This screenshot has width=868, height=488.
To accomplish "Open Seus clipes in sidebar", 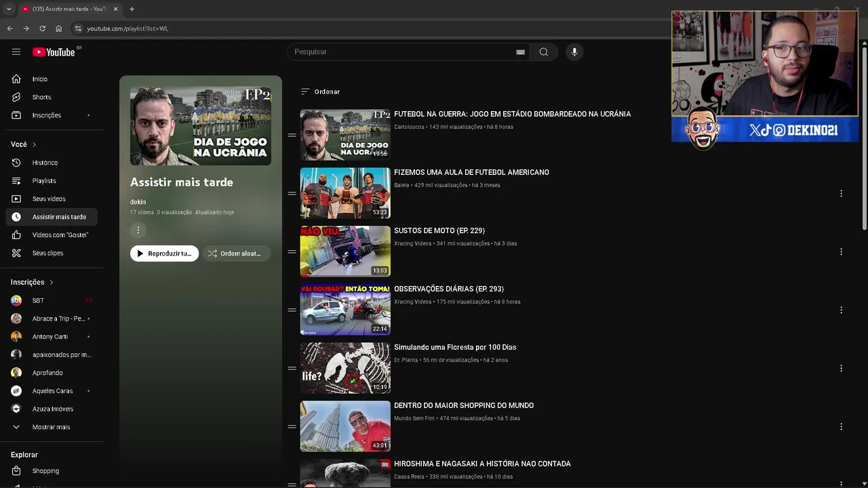I will point(53,253).
